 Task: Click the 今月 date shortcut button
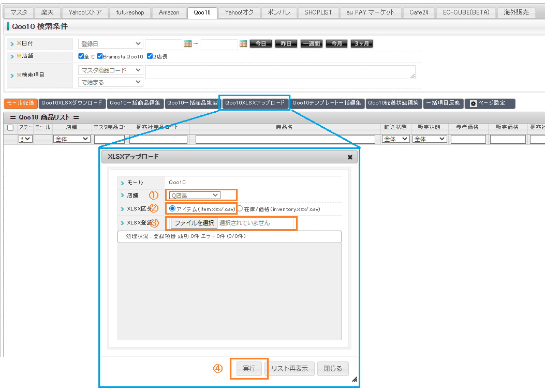tap(337, 44)
